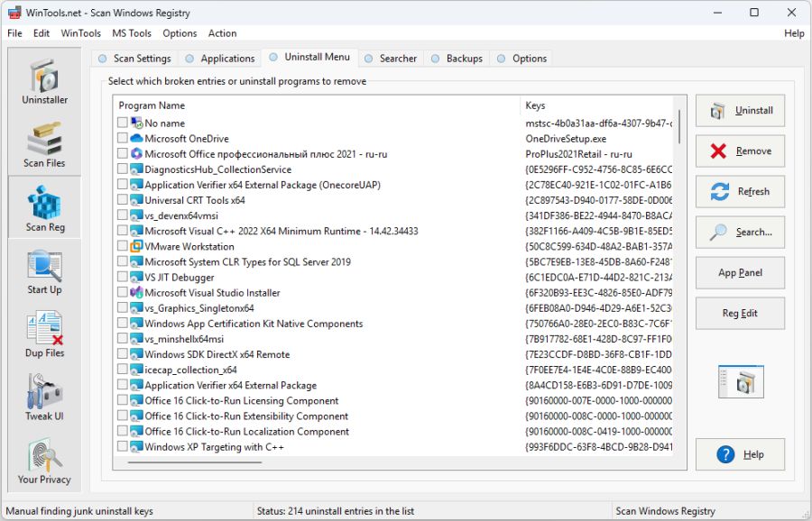Tick the Microsoft Visual Studio Installer checkbox
Screen dimensions: 812x521
(x=122, y=292)
